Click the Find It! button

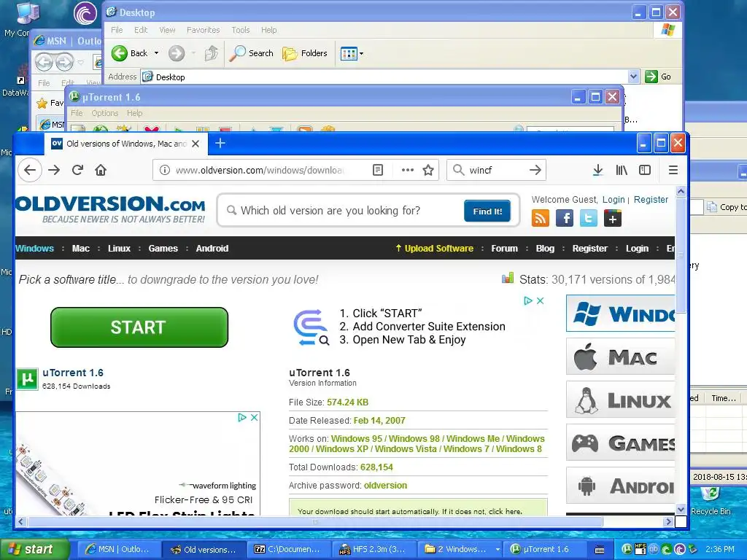tap(487, 211)
